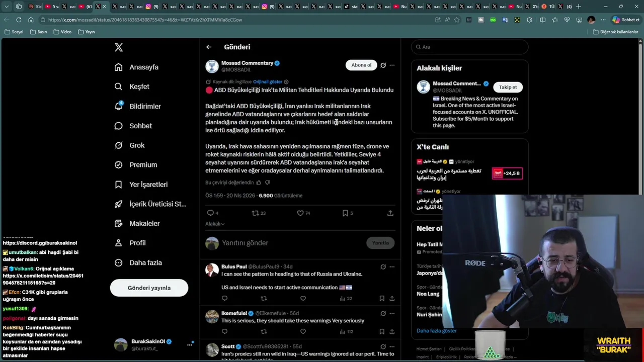This screenshot has height=362, width=644.
Task: Open Keşfet search page
Action: coord(132,86)
